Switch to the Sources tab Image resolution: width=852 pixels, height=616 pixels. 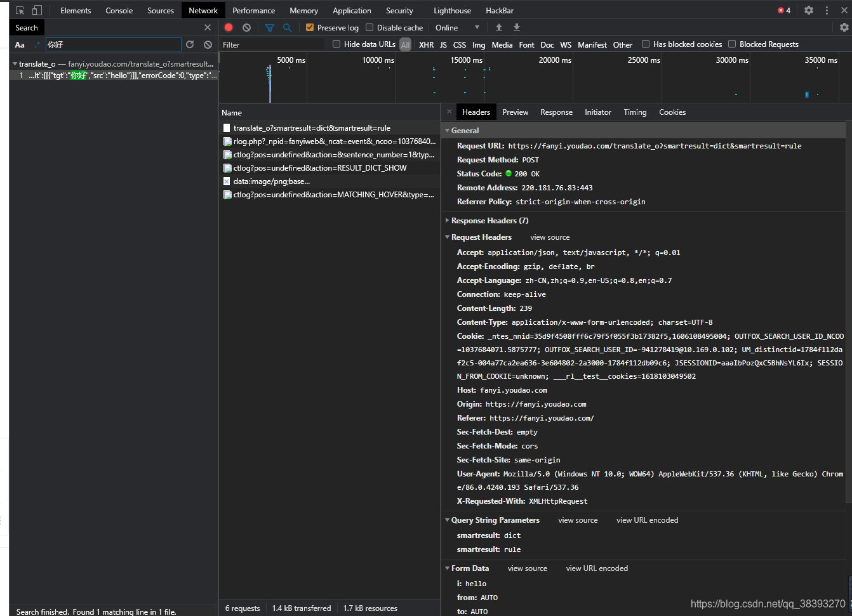[161, 10]
